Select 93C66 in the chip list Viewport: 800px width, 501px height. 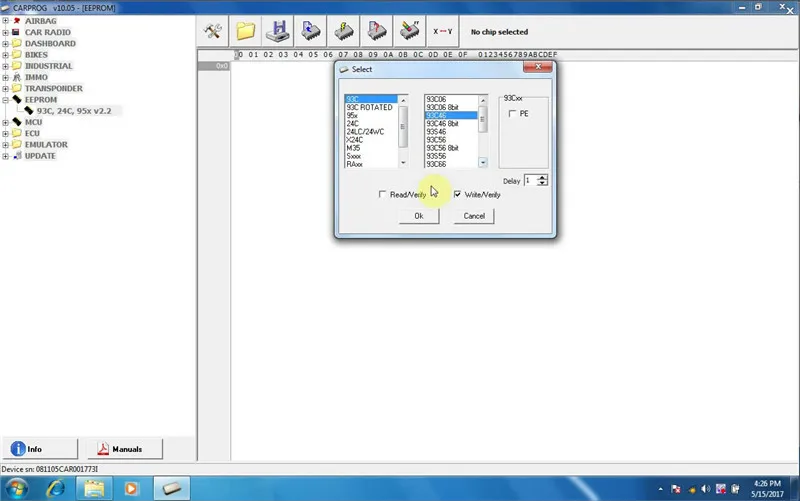coord(436,164)
